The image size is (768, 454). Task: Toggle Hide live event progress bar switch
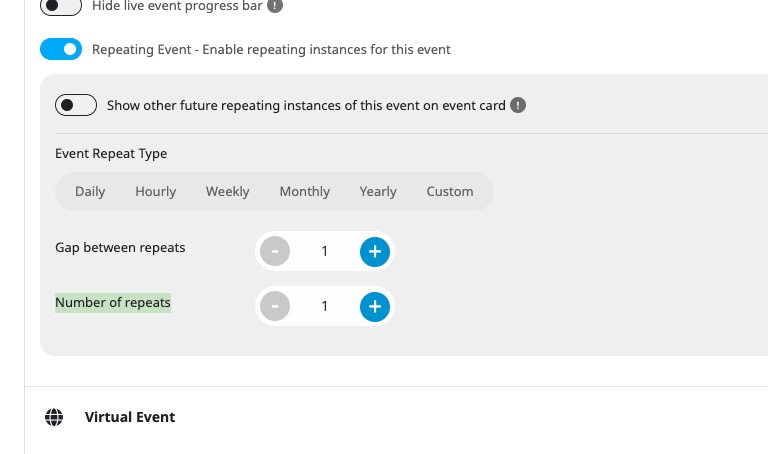(x=61, y=7)
